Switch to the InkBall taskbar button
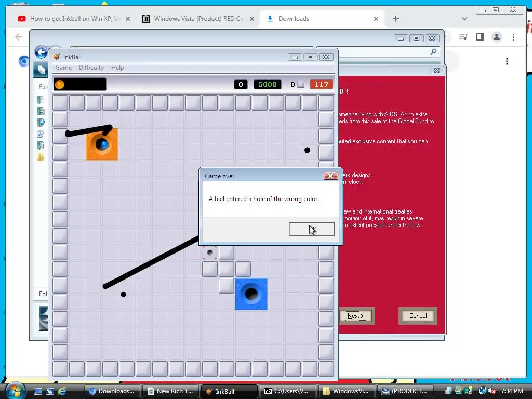 tap(229, 391)
